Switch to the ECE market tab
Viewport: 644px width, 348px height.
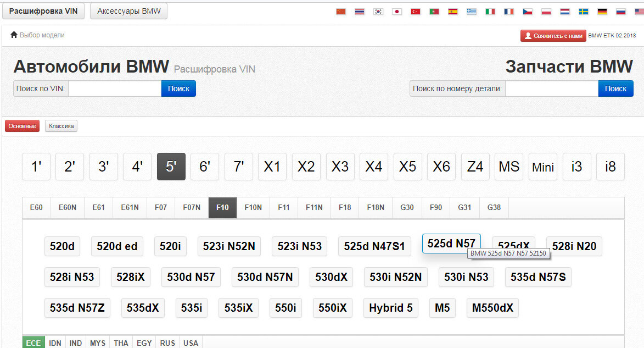tap(33, 343)
